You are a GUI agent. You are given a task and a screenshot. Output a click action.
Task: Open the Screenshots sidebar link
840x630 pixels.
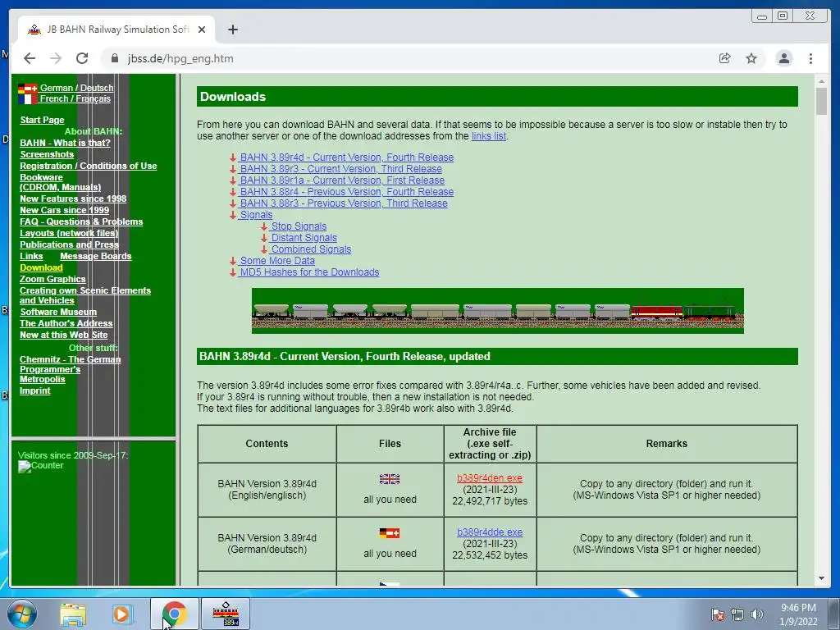point(47,154)
